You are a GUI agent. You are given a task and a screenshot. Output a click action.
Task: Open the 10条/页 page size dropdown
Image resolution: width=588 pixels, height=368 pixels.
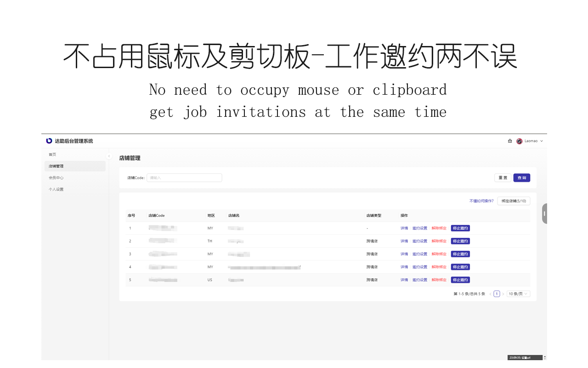click(x=518, y=293)
